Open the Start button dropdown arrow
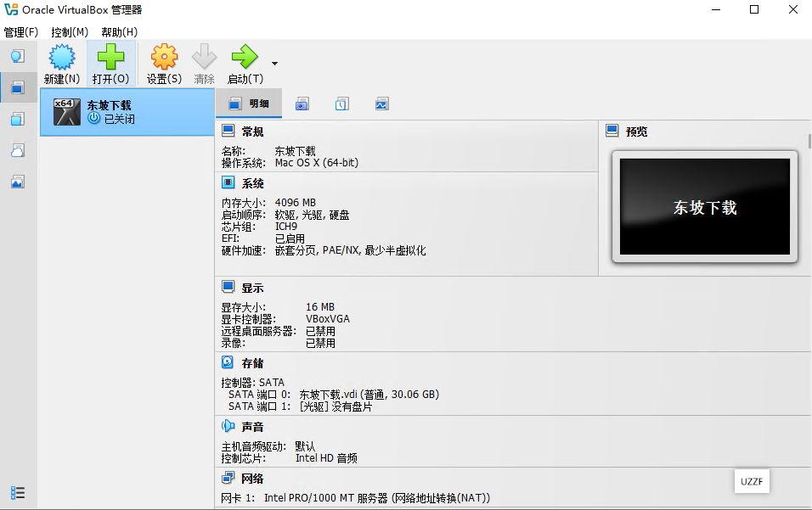812x510 pixels. [x=273, y=63]
